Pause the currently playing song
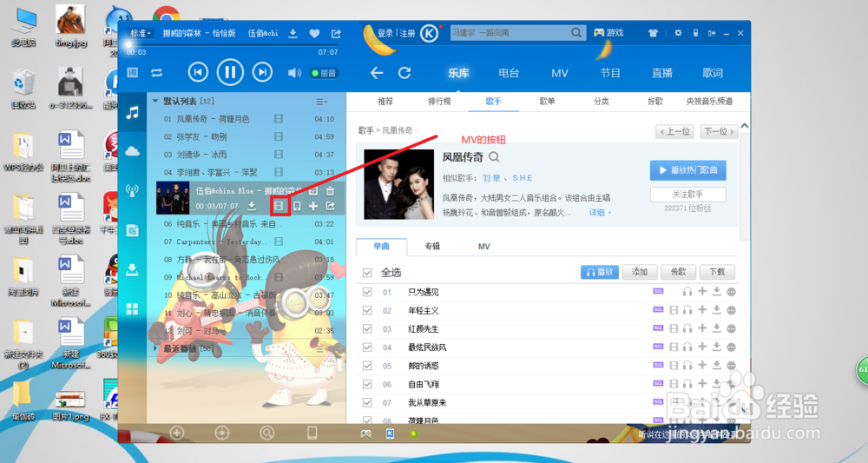The height and width of the screenshot is (463, 868). [x=230, y=73]
